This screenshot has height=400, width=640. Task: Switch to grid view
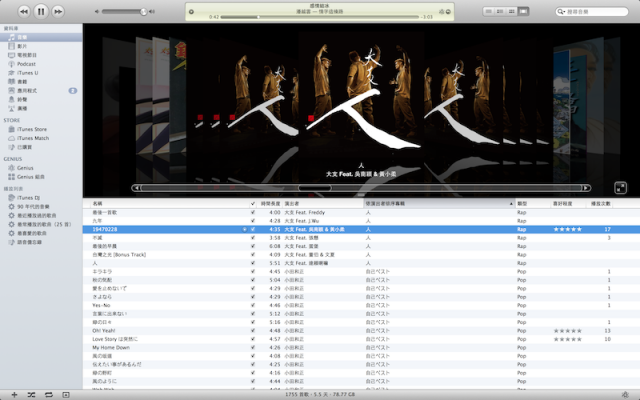tap(511, 11)
